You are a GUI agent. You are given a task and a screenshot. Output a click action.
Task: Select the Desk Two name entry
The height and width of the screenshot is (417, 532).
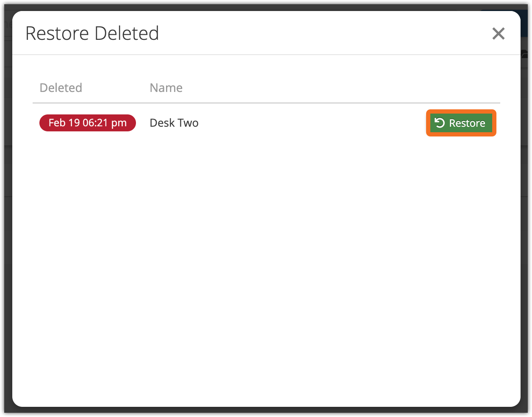174,123
